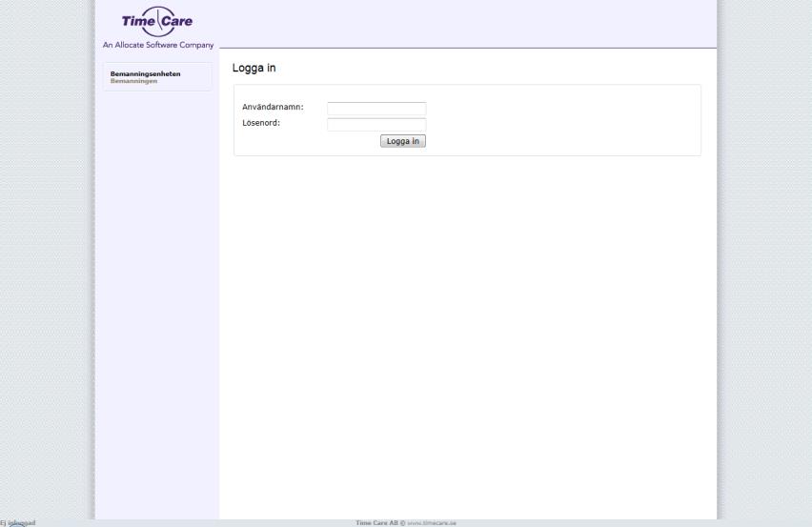Select the 'An Allocate Software Company' tagline
The width and height of the screenshot is (812, 527).
[x=158, y=45]
